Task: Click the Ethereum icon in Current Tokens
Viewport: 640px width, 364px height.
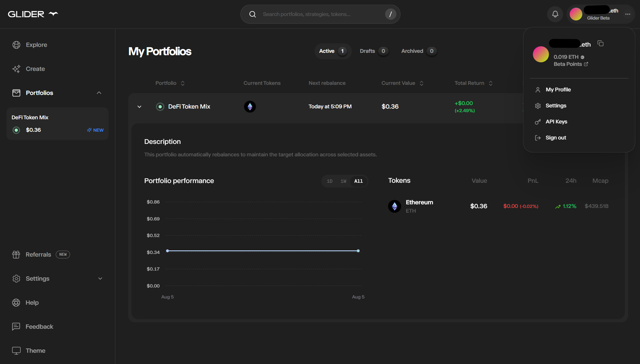Action: click(250, 107)
